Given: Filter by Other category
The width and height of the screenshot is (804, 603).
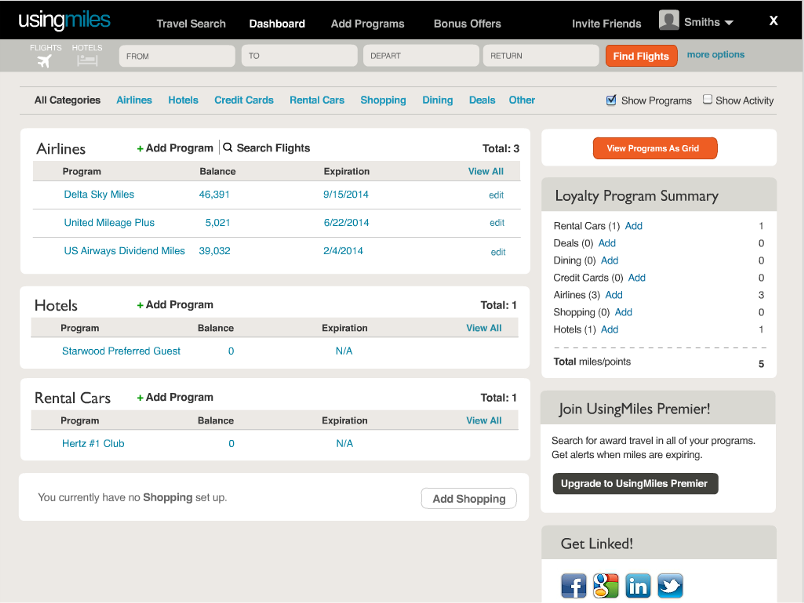Looking at the screenshot, I should 521,100.
